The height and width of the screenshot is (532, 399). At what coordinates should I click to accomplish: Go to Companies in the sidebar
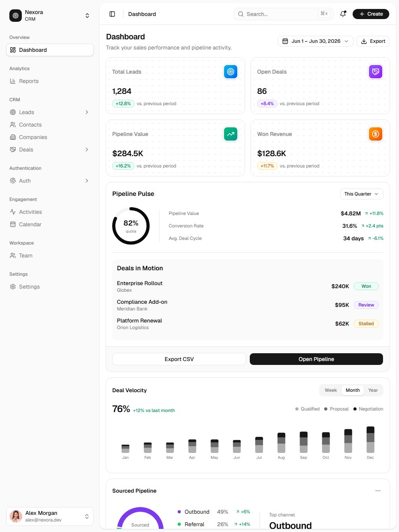pos(50,137)
